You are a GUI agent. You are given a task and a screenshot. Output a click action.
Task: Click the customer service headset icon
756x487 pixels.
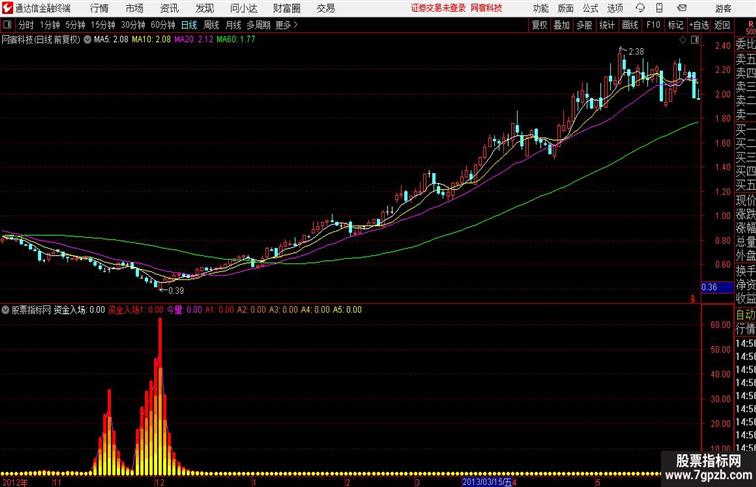click(640, 8)
